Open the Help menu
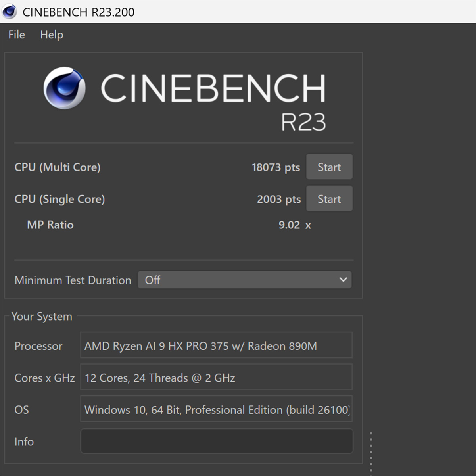The height and width of the screenshot is (476, 476). [52, 35]
